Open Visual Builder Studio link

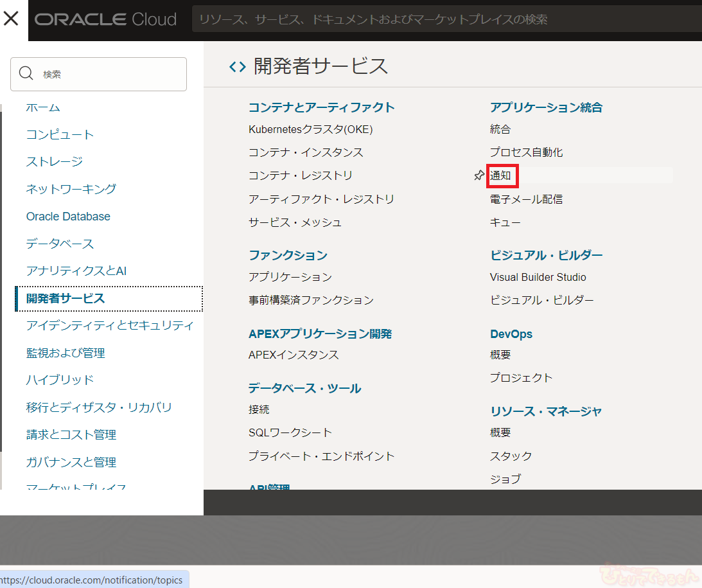(538, 277)
